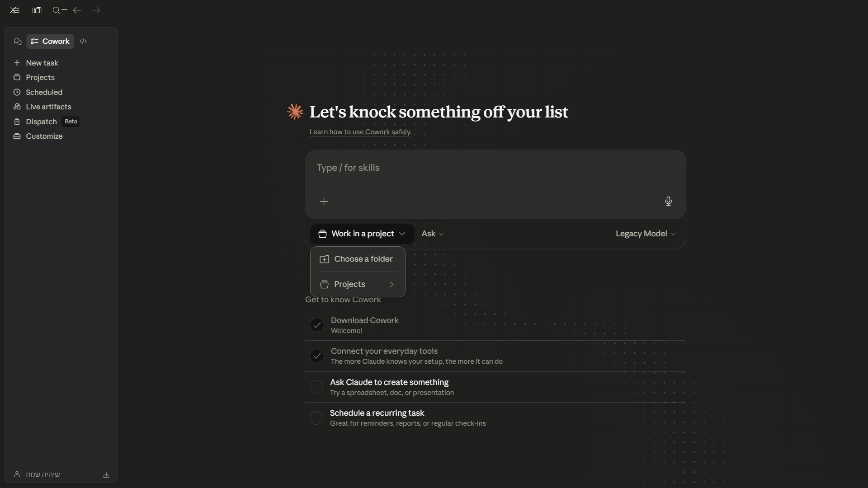Click the back arrow navigation icon

[x=77, y=10]
